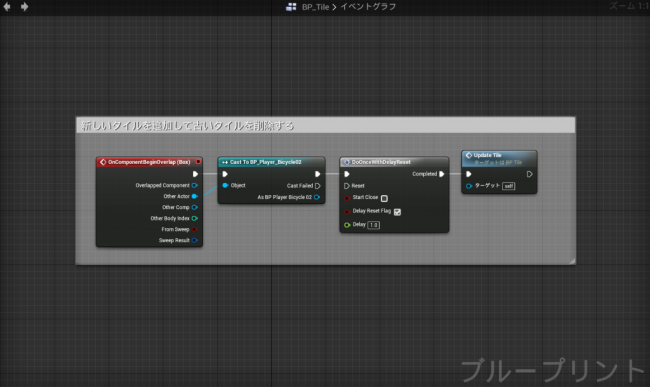Select the Update Tile node title
Viewport: 650px width, 387px height.
[x=488, y=155]
